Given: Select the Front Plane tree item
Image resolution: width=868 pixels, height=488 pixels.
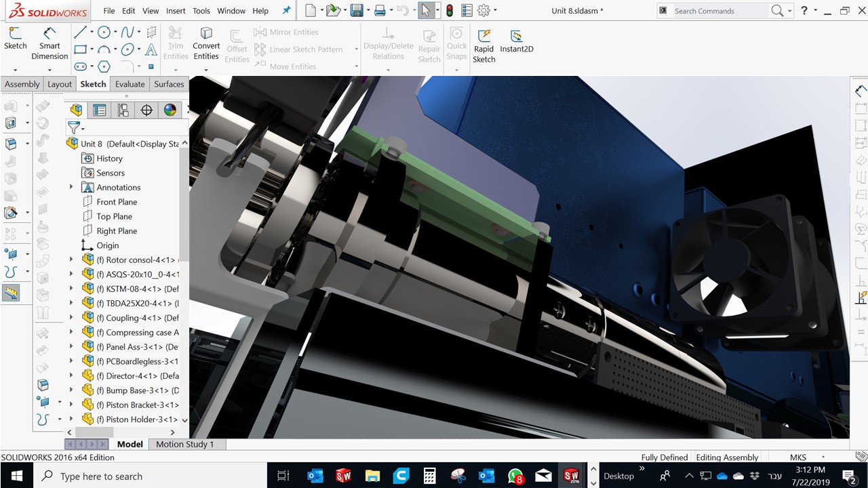Looking at the screenshot, I should [117, 202].
